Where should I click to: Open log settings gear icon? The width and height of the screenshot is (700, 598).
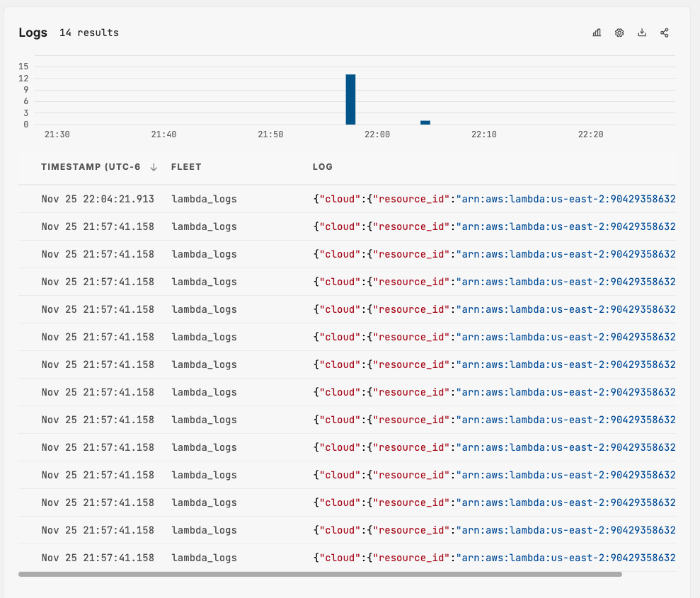tap(619, 33)
